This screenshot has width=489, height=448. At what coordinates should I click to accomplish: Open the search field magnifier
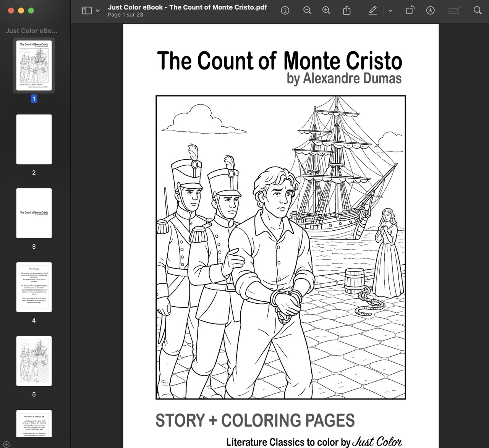[478, 11]
